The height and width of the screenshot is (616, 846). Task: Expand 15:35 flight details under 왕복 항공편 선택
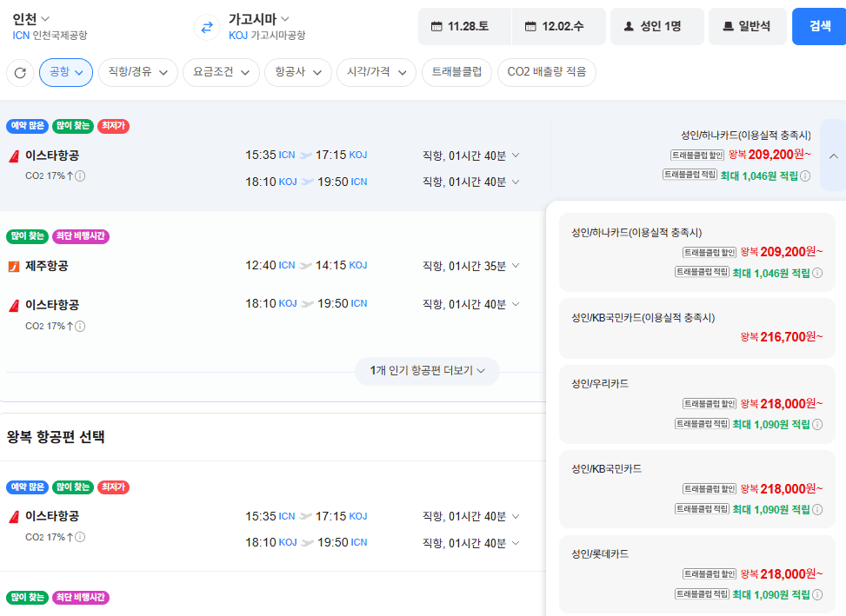click(516, 516)
